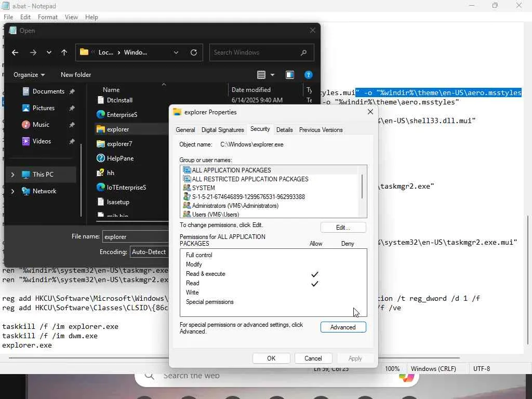Select Documents in the navigation pane
This screenshot has width=532, height=399.
pos(48,91)
